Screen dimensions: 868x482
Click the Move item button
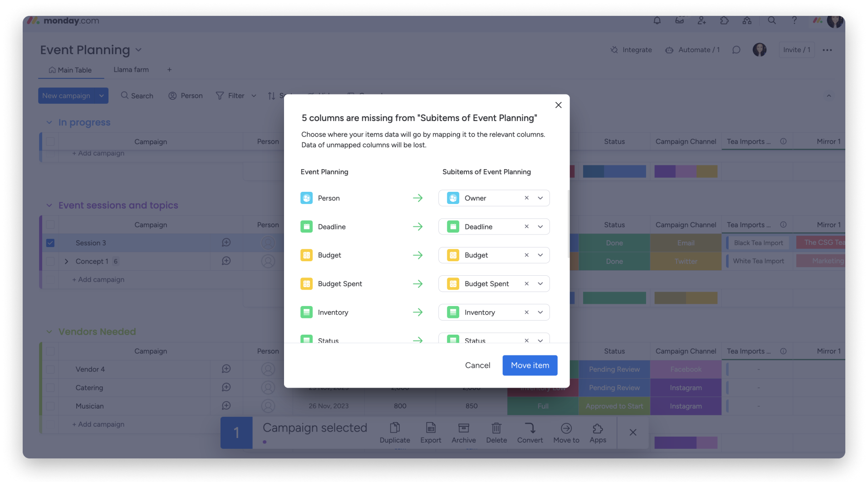coord(530,365)
